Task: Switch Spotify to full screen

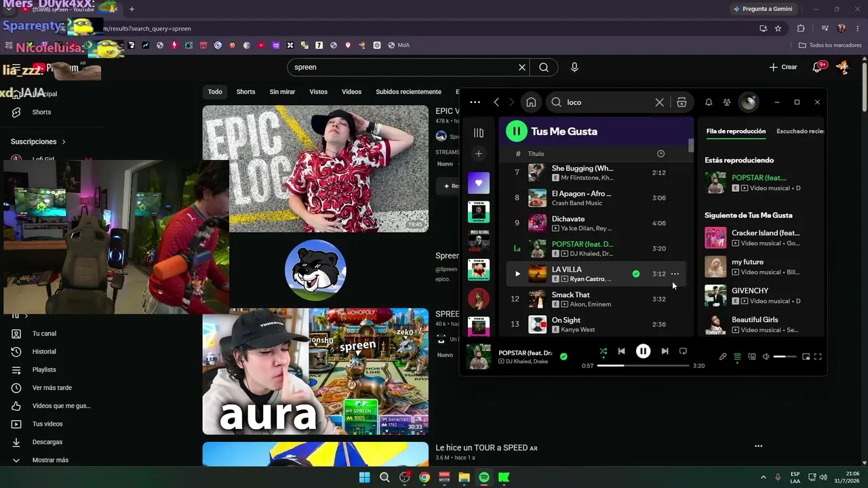Action: click(818, 357)
